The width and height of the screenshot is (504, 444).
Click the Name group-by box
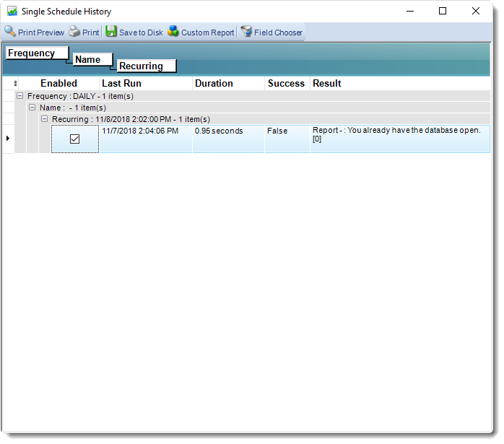click(93, 59)
